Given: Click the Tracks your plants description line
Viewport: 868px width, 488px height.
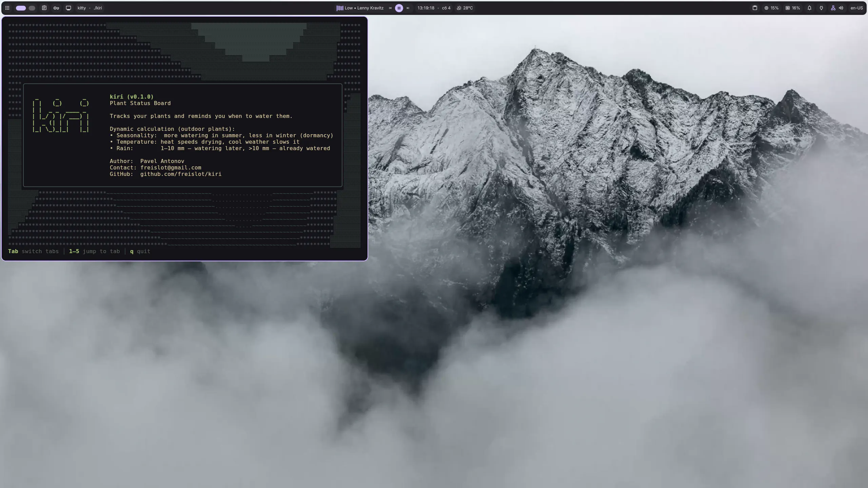Looking at the screenshot, I should 201,116.
